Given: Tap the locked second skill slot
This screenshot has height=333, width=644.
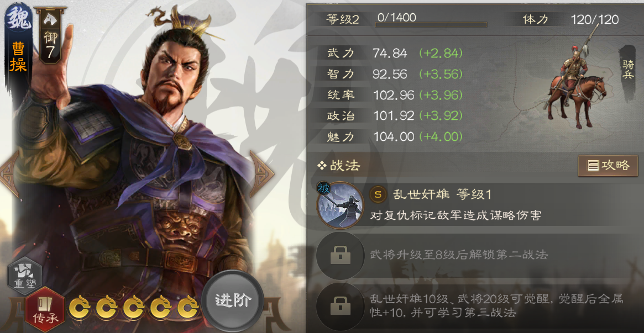Looking at the screenshot, I should coord(341,256).
